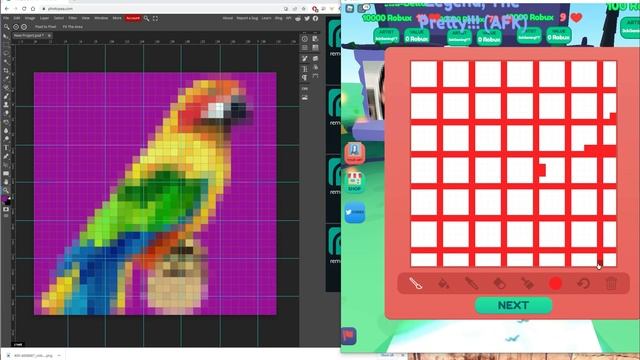Select the Pen tool
Image resolution: width=640 pixels, height=360 pixels.
point(6,156)
